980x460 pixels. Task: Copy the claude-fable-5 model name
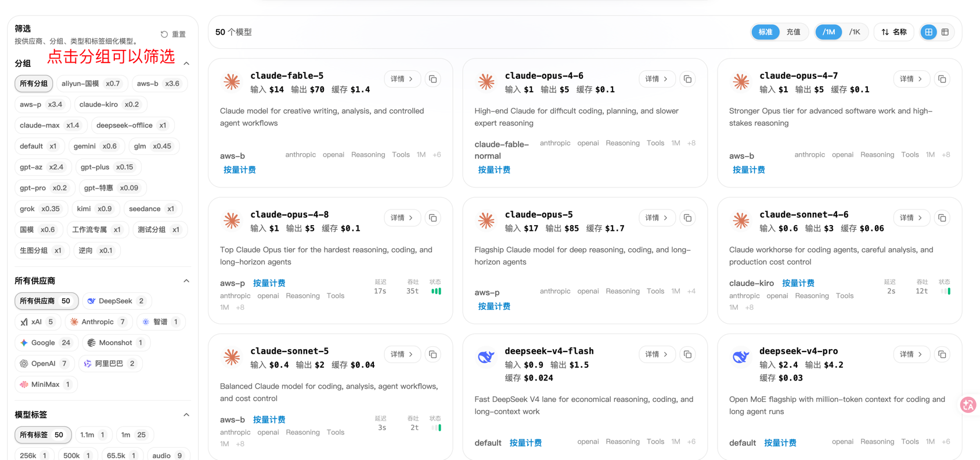(433, 79)
